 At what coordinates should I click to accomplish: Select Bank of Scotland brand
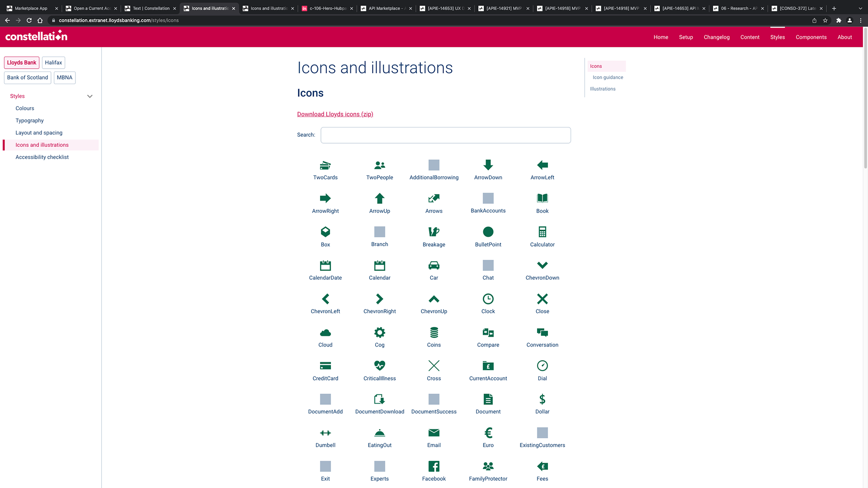point(28,78)
